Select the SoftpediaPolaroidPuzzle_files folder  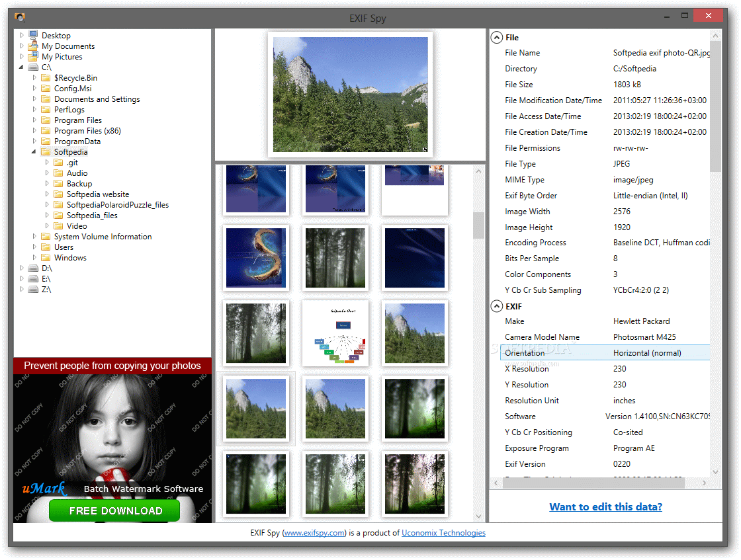(118, 204)
